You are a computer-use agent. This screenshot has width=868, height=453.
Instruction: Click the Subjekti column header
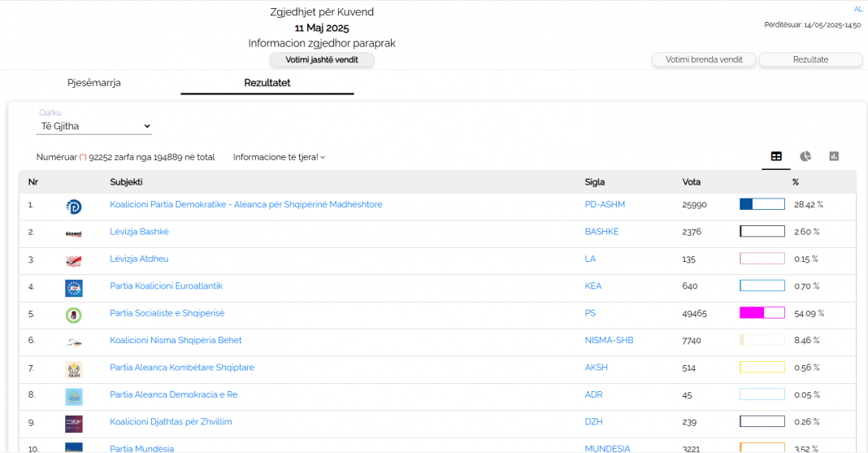point(126,181)
